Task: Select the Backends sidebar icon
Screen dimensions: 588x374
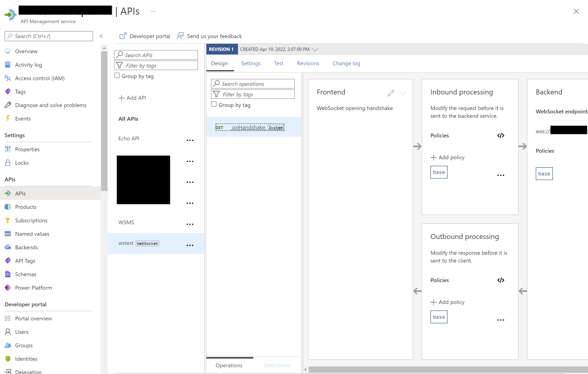Action: [x=8, y=247]
